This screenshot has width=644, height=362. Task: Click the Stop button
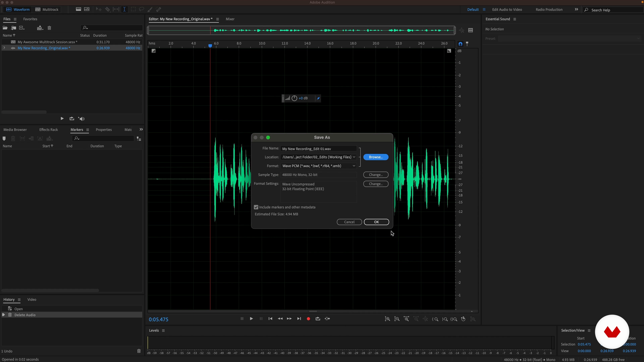click(x=242, y=319)
